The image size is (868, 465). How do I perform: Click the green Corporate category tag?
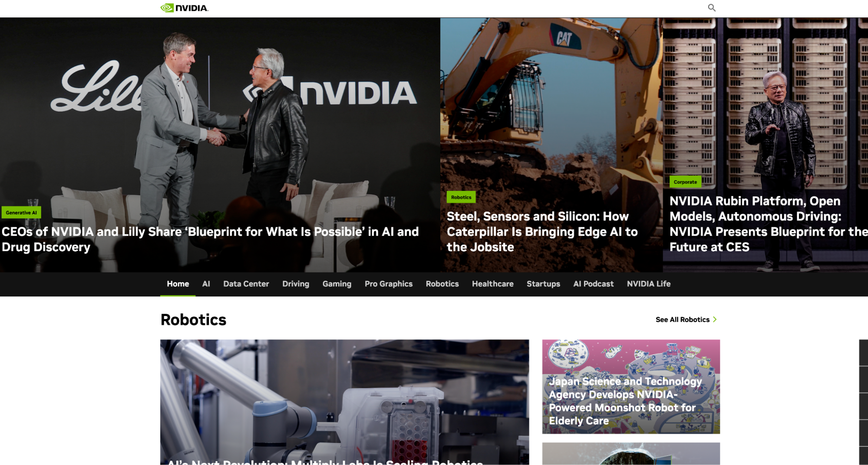pyautogui.click(x=685, y=182)
